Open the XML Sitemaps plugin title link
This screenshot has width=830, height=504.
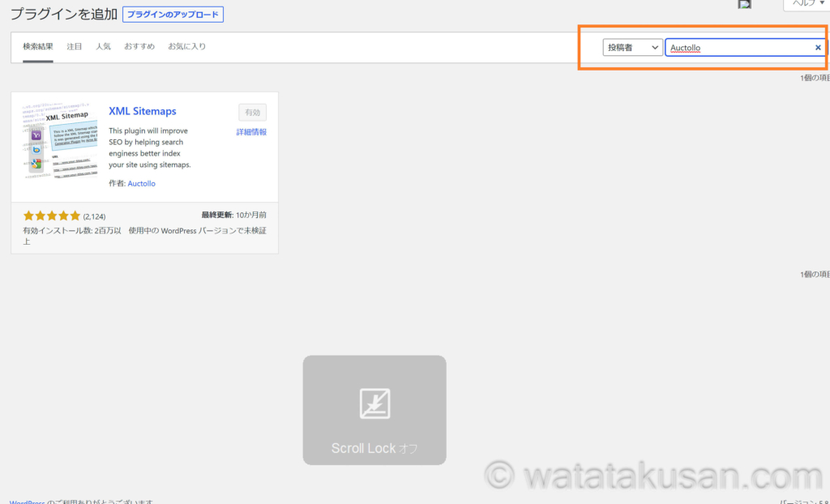[x=143, y=111]
